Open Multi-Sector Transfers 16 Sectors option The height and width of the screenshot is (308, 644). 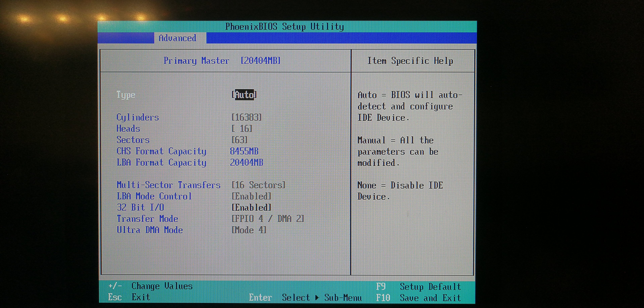[258, 185]
